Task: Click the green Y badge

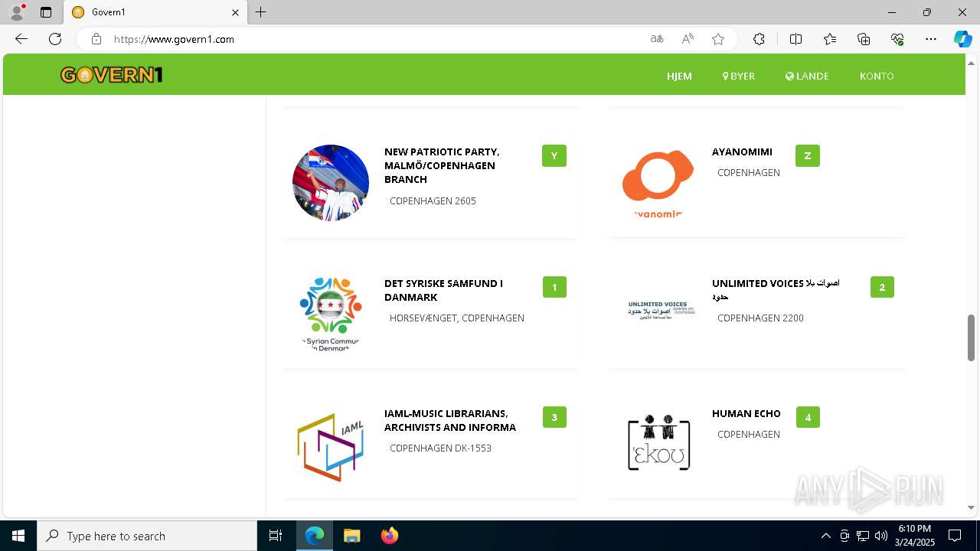Action: point(554,155)
